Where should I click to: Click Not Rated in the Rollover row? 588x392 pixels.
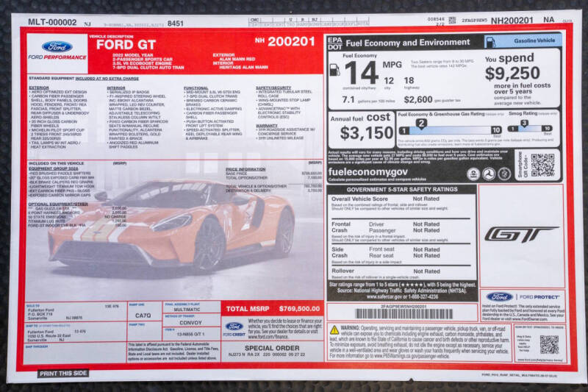pyautogui.click(x=426, y=271)
